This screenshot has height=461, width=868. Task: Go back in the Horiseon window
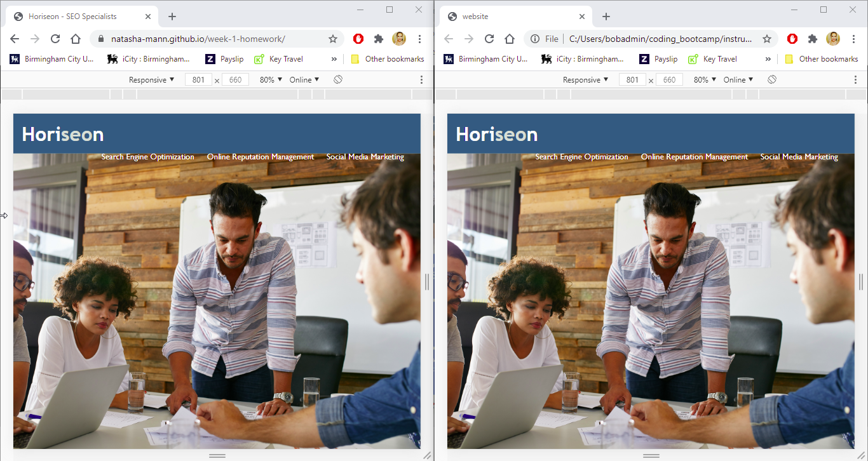coord(15,39)
